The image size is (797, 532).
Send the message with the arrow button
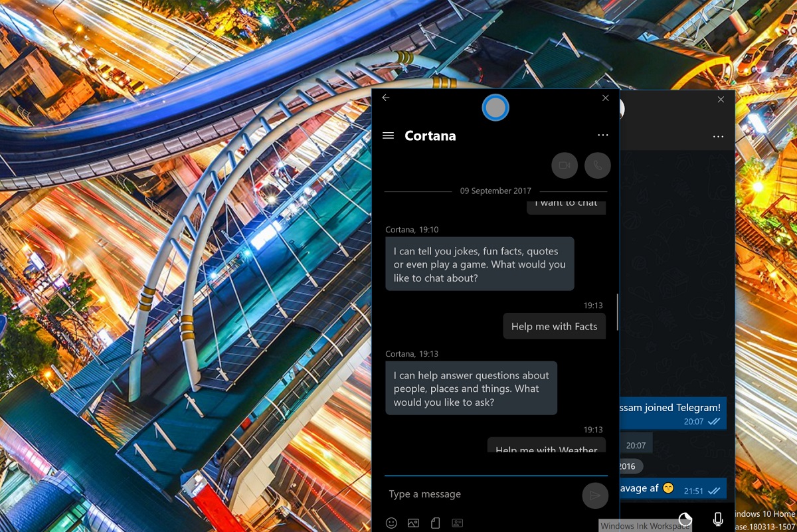(595, 495)
